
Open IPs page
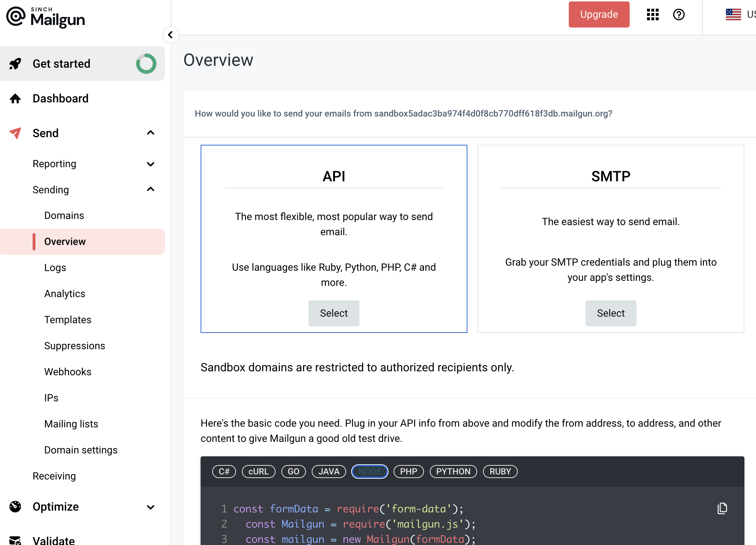coord(51,398)
